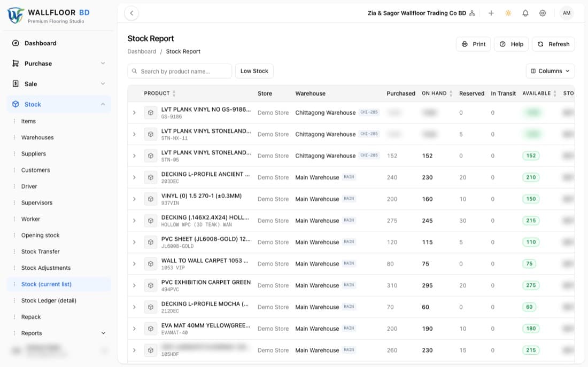The width and height of the screenshot is (588, 367).
Task: Open Supervisors page
Action: (x=37, y=203)
